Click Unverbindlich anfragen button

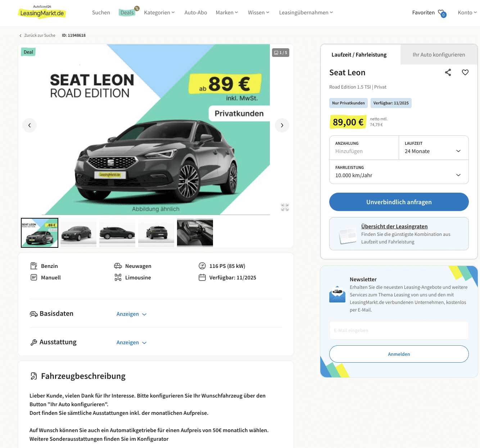tap(399, 202)
